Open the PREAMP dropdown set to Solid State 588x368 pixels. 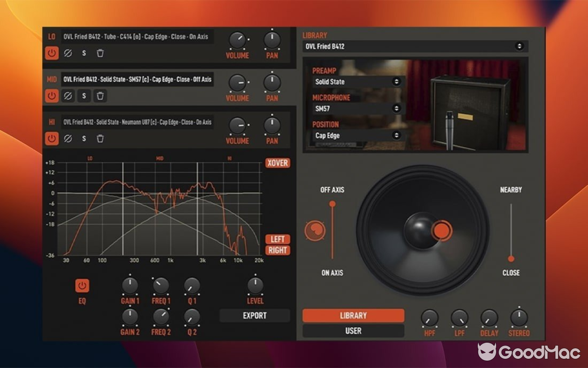click(357, 82)
